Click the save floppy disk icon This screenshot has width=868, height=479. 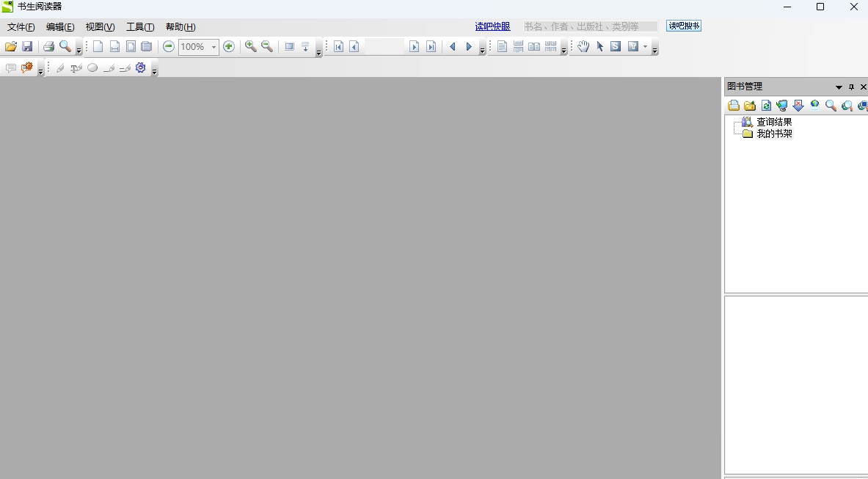tap(27, 46)
